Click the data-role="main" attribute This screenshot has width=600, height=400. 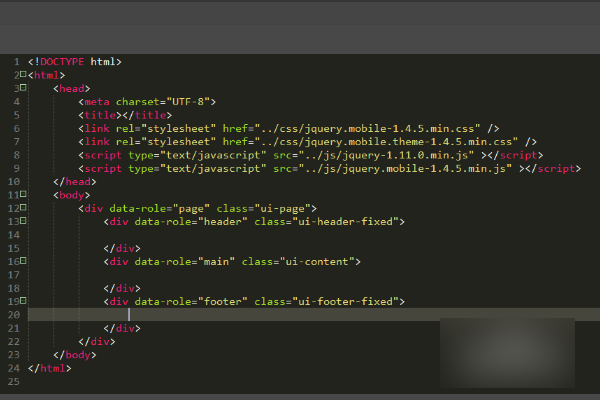pyautogui.click(x=185, y=262)
